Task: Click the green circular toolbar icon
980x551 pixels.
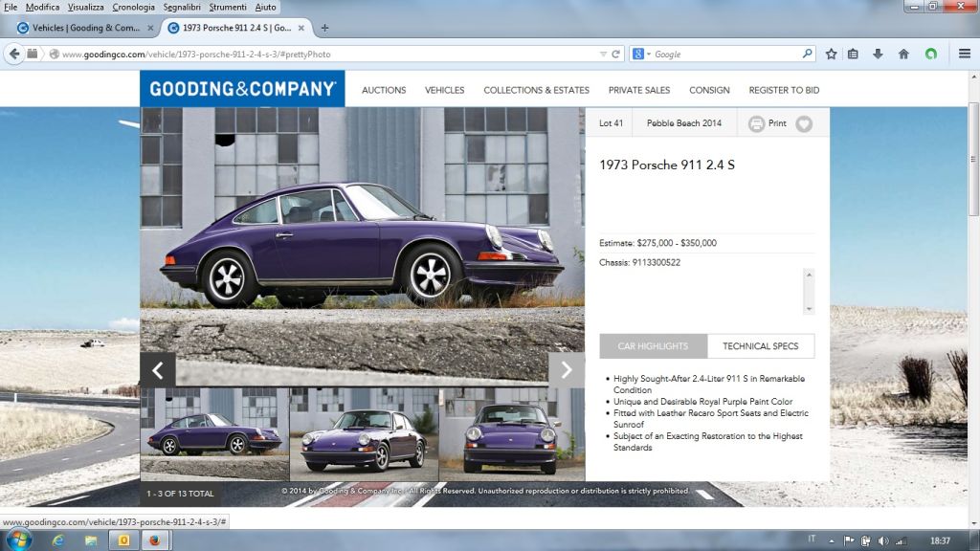Action: pyautogui.click(x=930, y=54)
